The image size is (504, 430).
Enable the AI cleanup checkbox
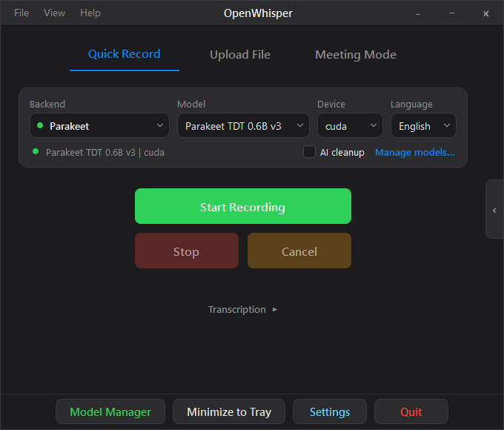click(x=309, y=152)
